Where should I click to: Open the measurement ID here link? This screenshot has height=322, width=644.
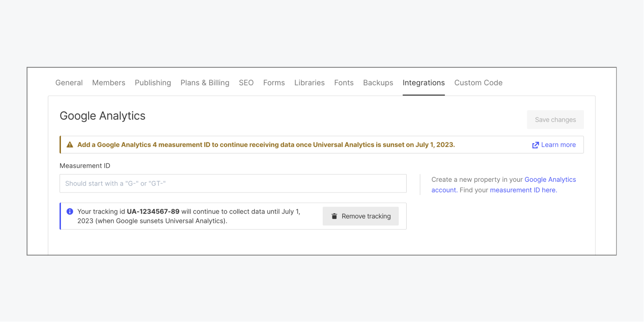point(523,190)
